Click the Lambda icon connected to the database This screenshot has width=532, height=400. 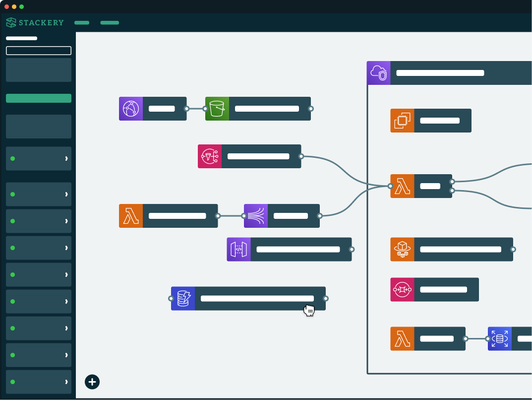pos(403,339)
